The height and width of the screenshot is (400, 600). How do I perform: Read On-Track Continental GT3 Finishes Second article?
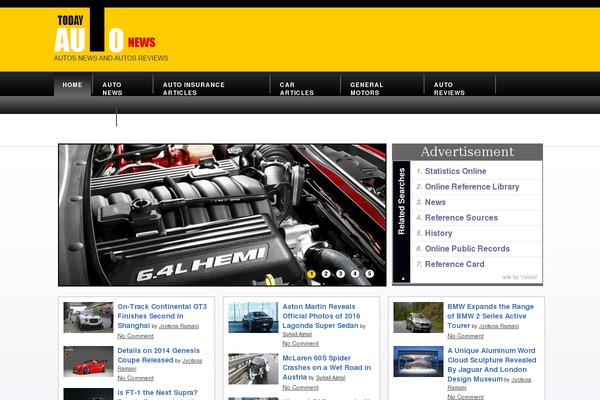[x=162, y=316]
